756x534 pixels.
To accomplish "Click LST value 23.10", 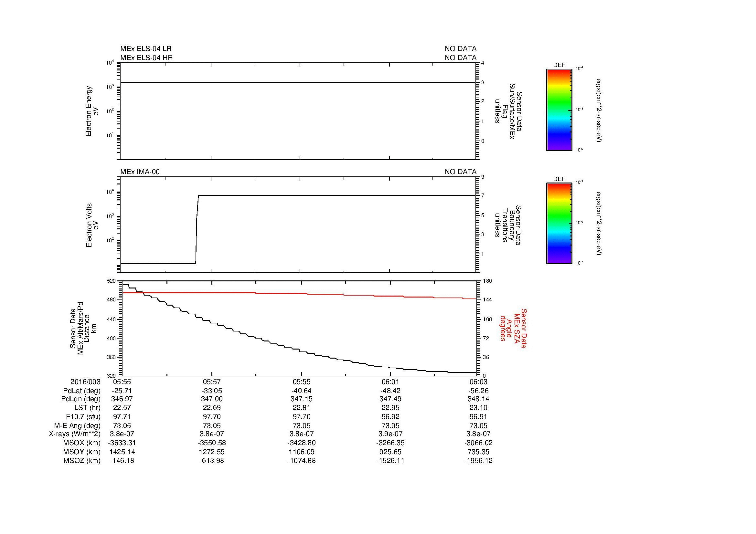I will [x=478, y=408].
